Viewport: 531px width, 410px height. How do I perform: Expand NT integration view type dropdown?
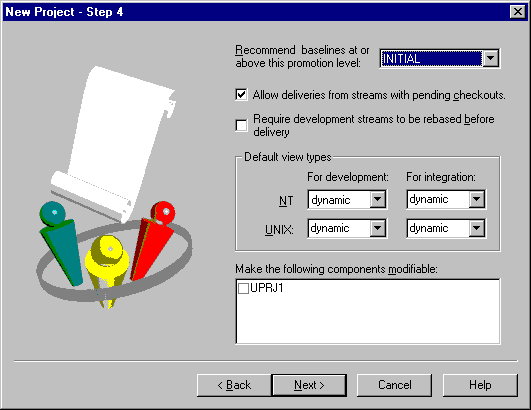pyautogui.click(x=476, y=199)
